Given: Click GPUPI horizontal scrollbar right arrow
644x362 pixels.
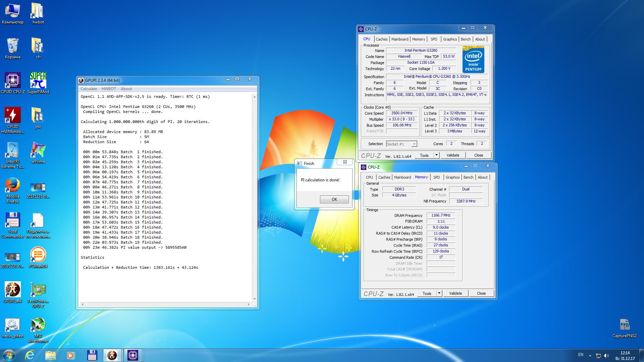Looking at the screenshot, I should coord(249,304).
